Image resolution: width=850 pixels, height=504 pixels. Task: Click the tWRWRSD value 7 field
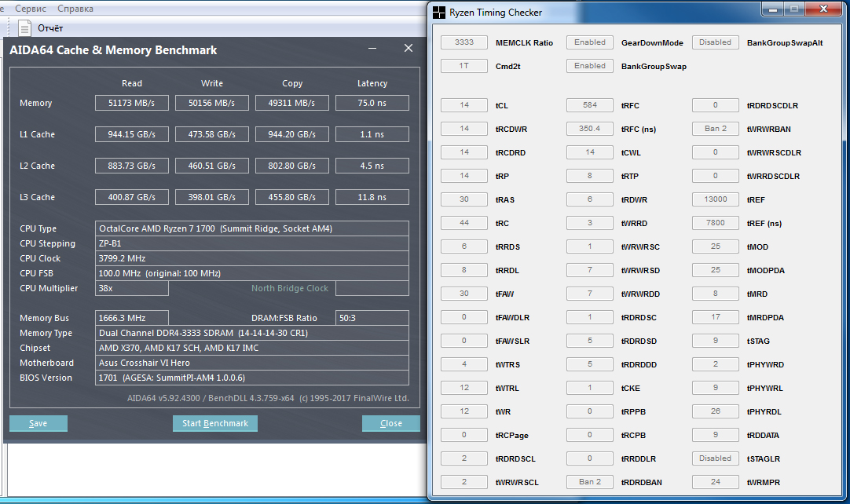[x=590, y=270]
